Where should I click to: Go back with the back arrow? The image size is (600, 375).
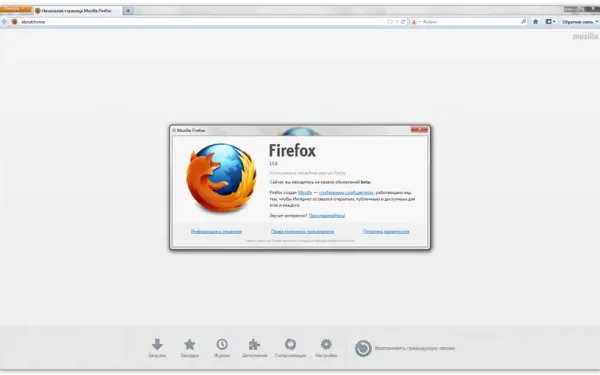point(5,22)
